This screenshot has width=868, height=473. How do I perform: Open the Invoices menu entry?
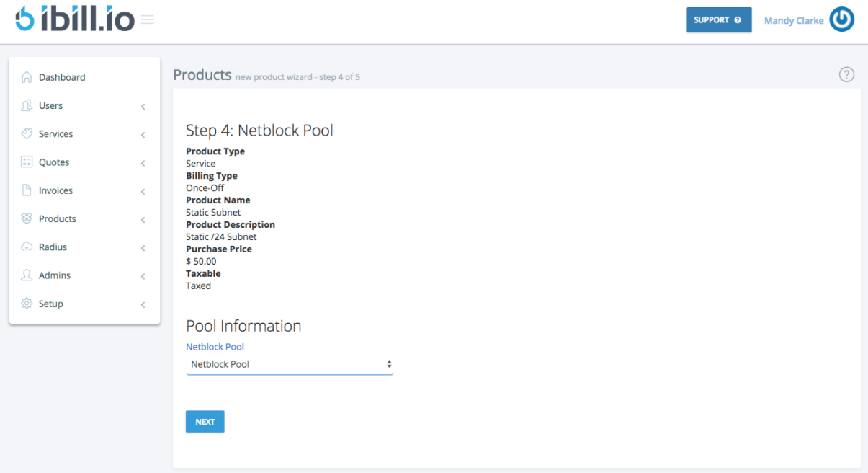(56, 190)
